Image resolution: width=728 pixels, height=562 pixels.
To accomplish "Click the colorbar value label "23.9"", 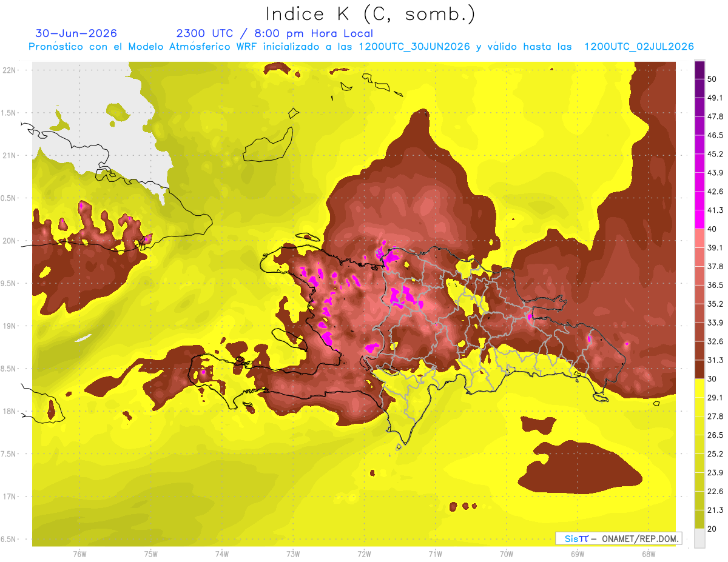I will (x=715, y=473).
